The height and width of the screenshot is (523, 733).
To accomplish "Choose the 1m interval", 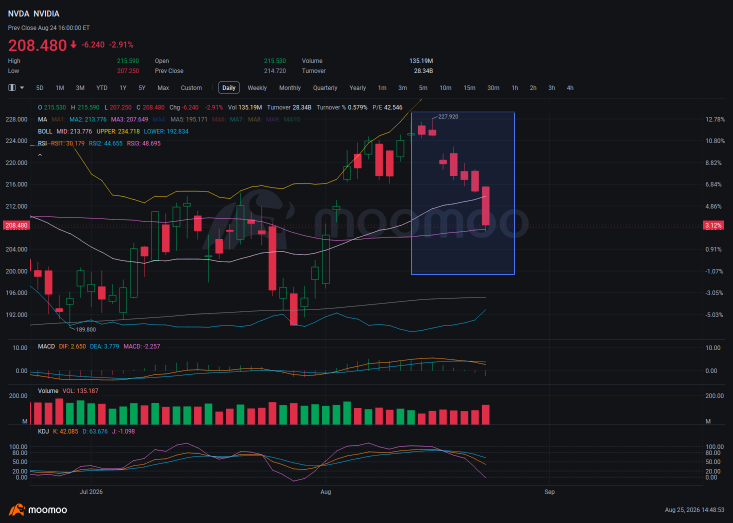I will 382,88.
